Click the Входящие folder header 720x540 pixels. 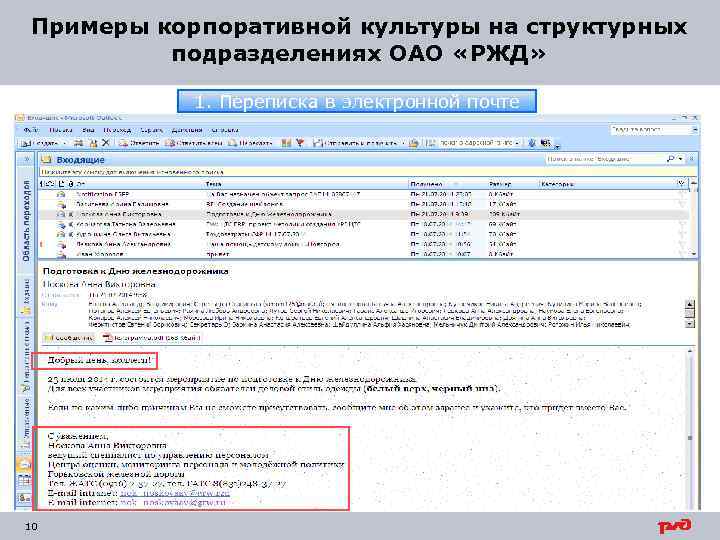[80, 160]
